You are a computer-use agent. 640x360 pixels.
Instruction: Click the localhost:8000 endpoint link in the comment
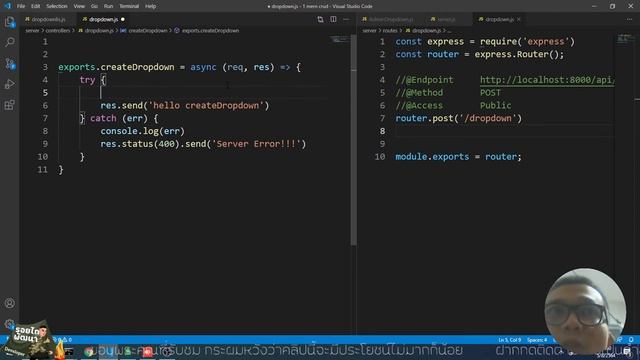[547, 80]
